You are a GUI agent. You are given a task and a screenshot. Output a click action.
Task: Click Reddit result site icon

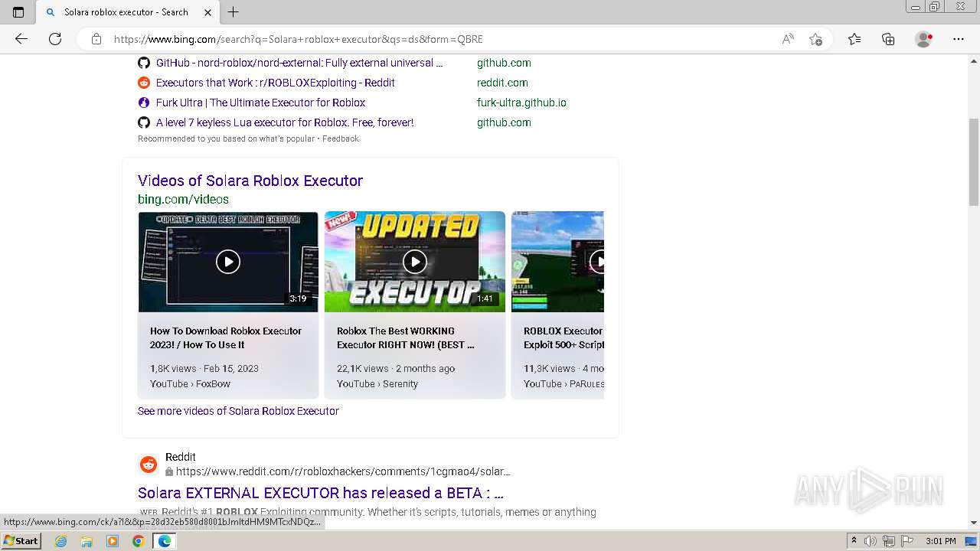pyautogui.click(x=149, y=465)
